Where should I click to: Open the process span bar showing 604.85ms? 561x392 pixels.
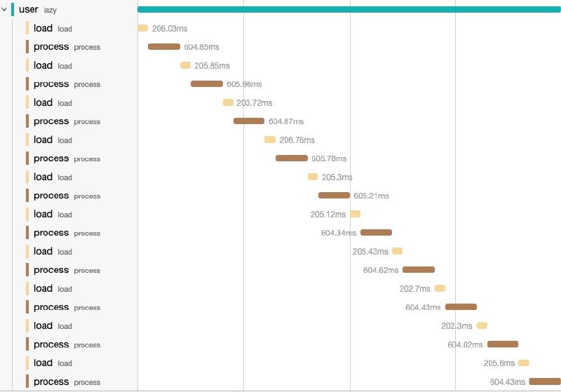coord(164,47)
